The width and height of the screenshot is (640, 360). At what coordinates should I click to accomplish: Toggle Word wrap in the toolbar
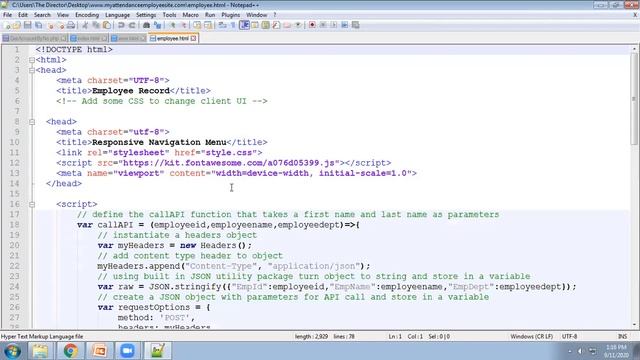tap(222, 25)
